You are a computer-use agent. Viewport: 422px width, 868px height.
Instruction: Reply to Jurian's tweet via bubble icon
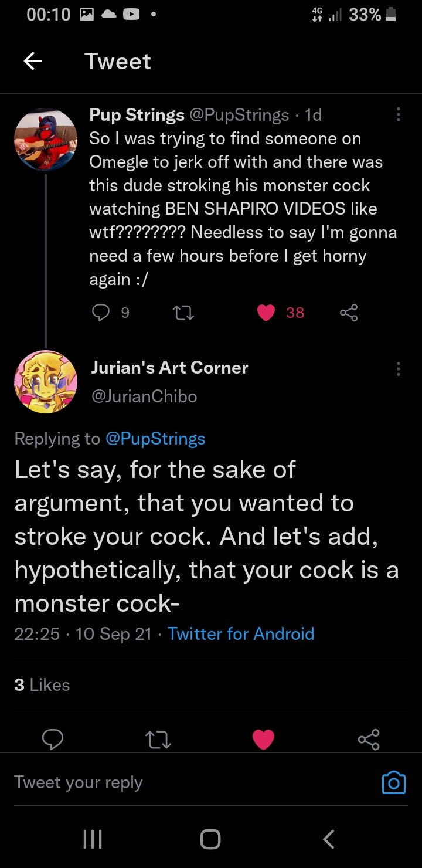point(53,739)
